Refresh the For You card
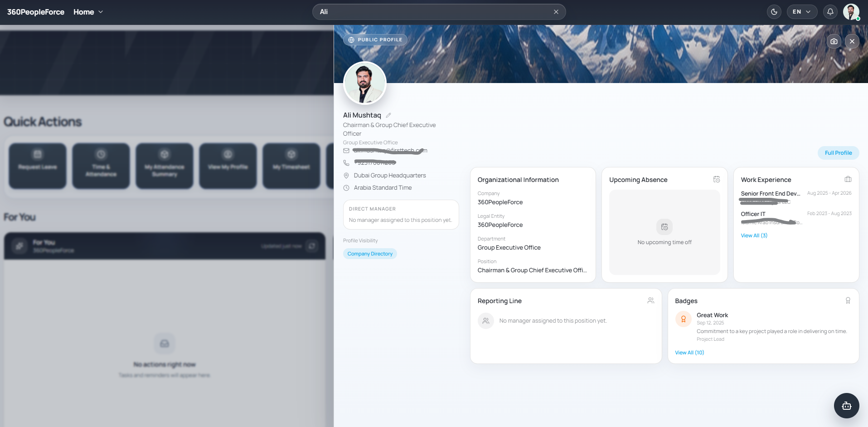 click(x=312, y=246)
